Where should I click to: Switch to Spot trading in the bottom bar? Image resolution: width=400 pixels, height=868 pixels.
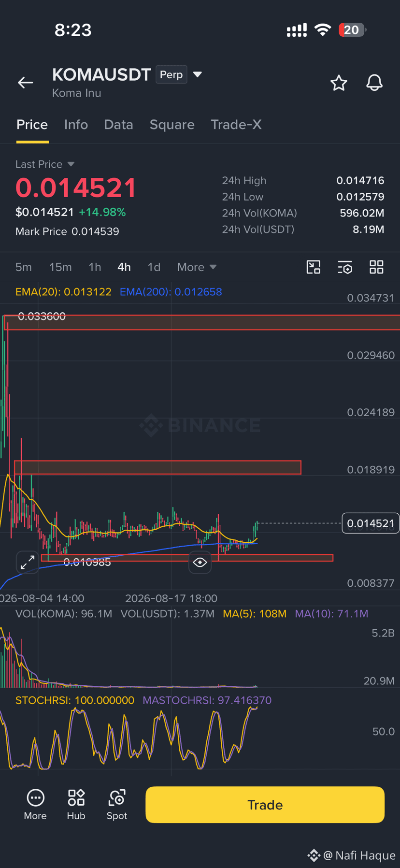pyautogui.click(x=117, y=805)
